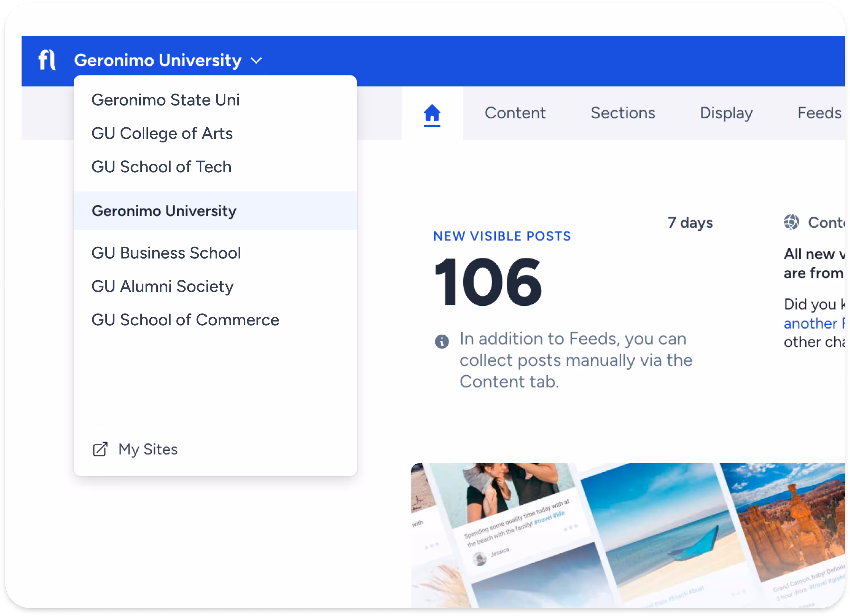The image size is (850, 616).
Task: Open My Sites link
Action: (x=148, y=449)
